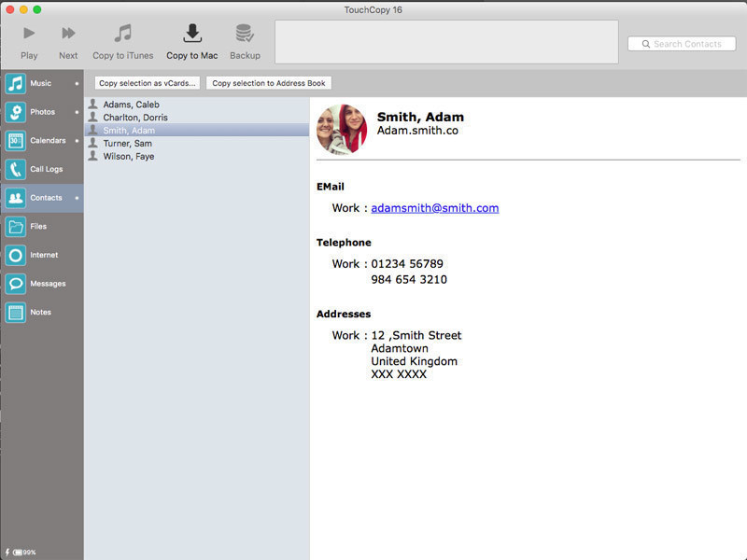
Task: Click Adam Smith's contact photo
Action: 342,129
